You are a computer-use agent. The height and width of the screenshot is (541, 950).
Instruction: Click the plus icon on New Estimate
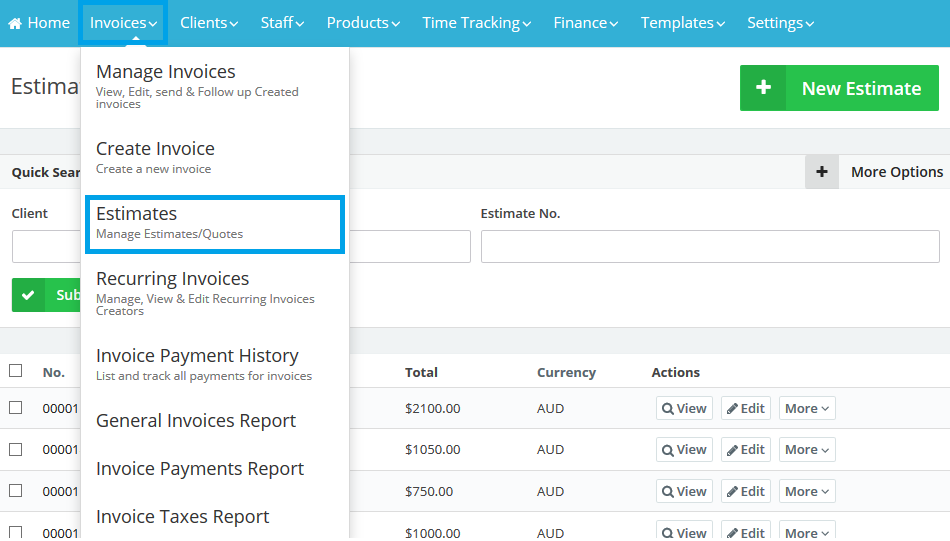pos(763,88)
